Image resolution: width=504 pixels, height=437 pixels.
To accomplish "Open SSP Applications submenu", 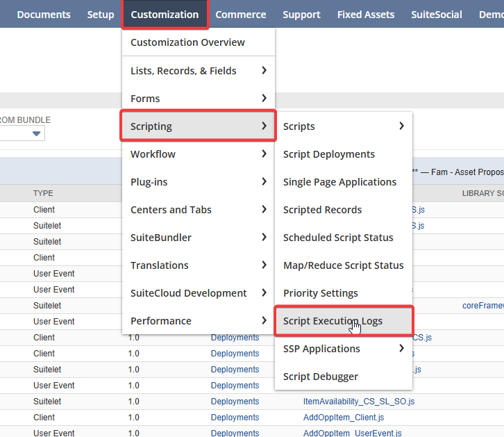I will [x=344, y=349].
